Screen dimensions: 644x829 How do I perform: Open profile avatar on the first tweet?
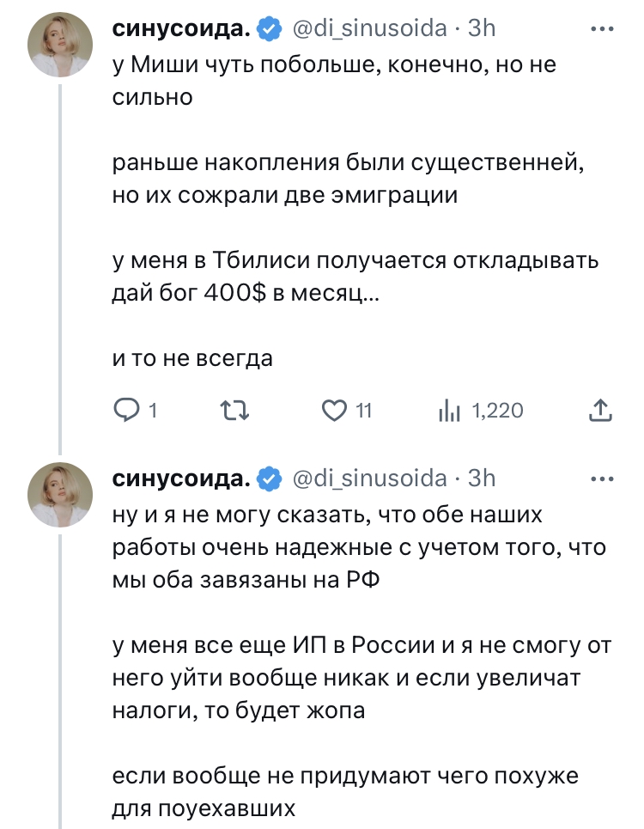pyautogui.click(x=60, y=46)
